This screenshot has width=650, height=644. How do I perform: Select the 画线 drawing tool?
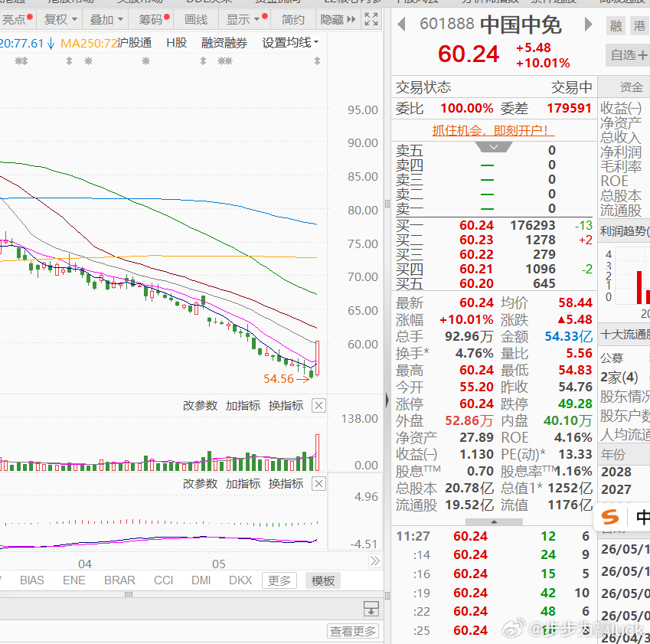point(196,19)
